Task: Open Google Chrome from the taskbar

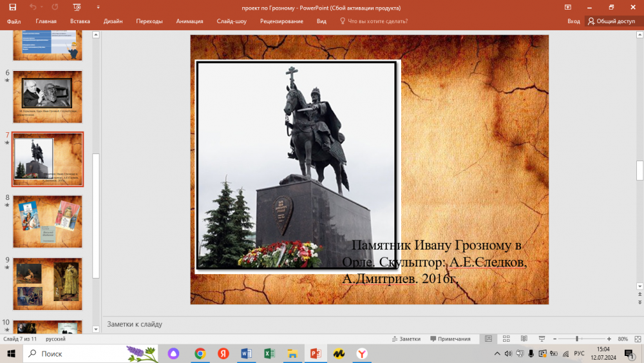Action: (200, 353)
